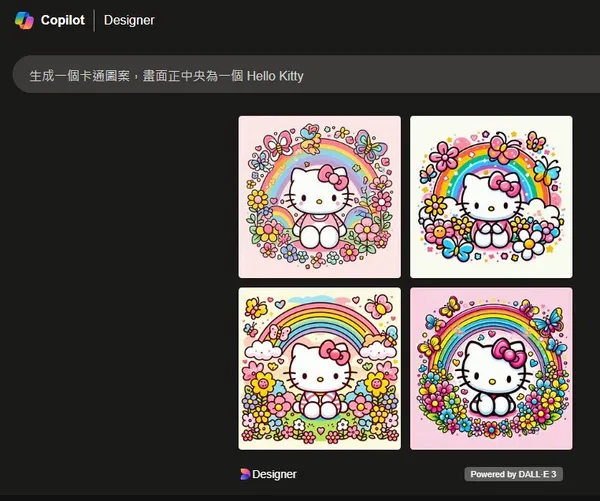Open the cream-background Hello Kitty with clouds image

(320, 369)
